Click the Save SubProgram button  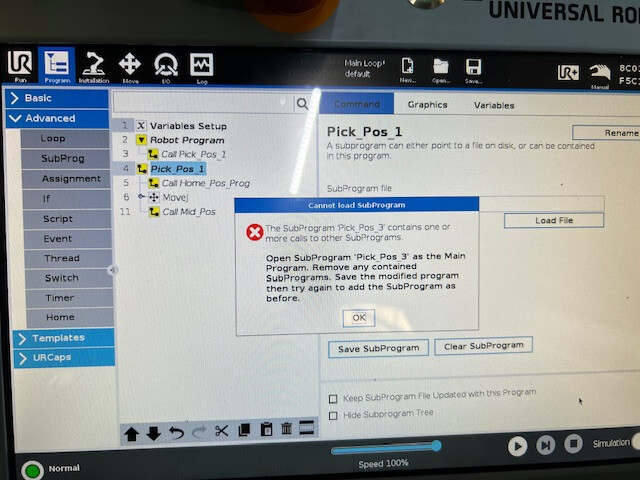tap(379, 348)
